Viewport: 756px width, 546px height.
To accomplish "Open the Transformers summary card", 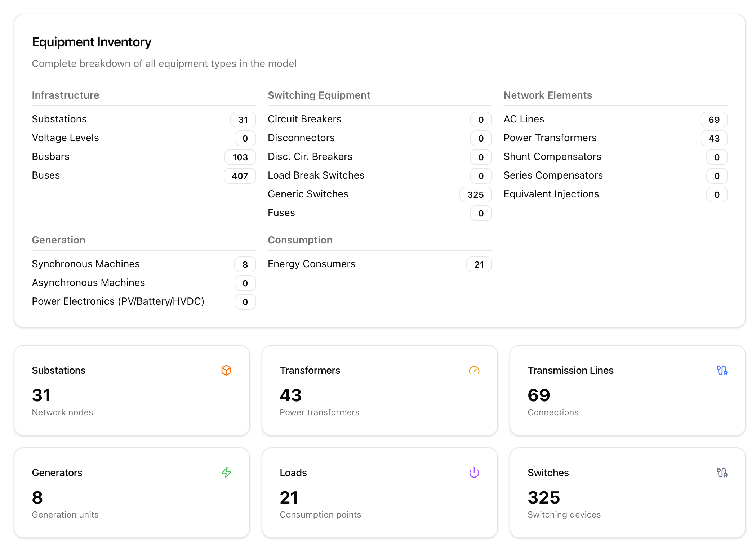I will (x=379, y=390).
